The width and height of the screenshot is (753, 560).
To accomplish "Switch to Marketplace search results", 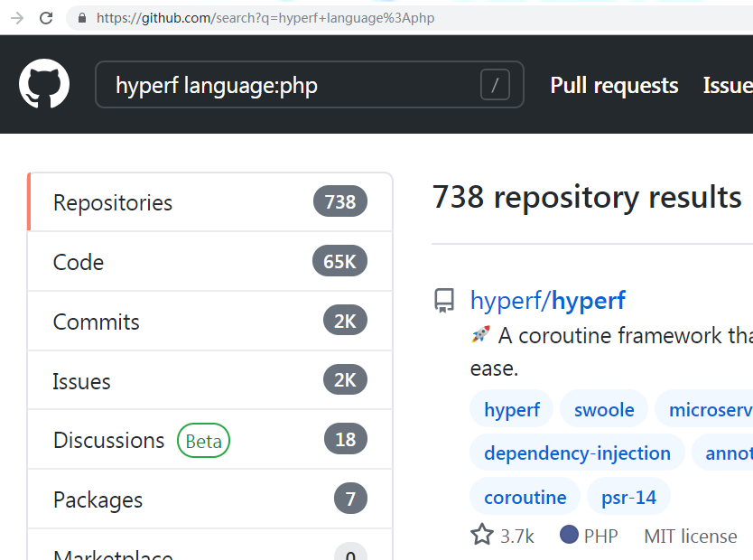I will [210, 546].
